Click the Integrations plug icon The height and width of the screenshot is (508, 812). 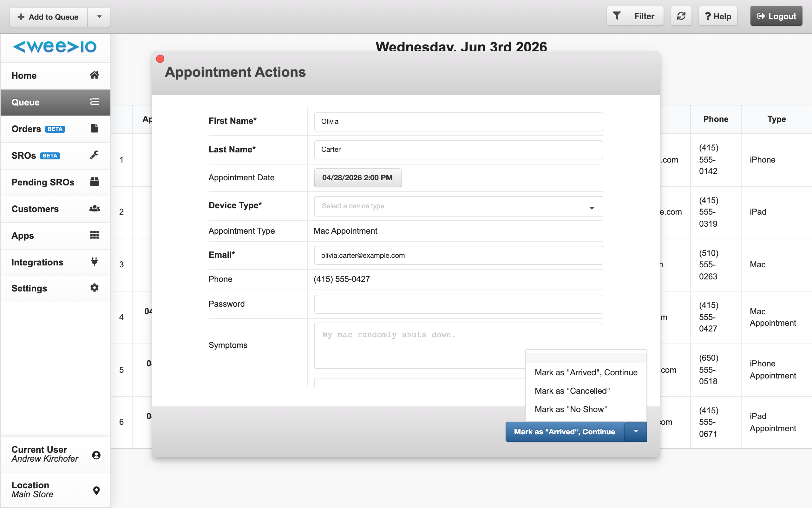[94, 261]
